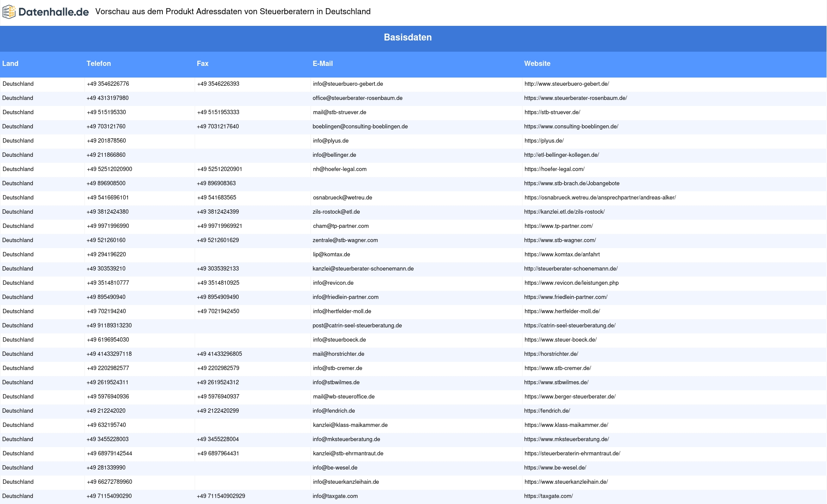827x504 pixels.
Task: Click email info@plyus.de
Action: click(x=331, y=141)
